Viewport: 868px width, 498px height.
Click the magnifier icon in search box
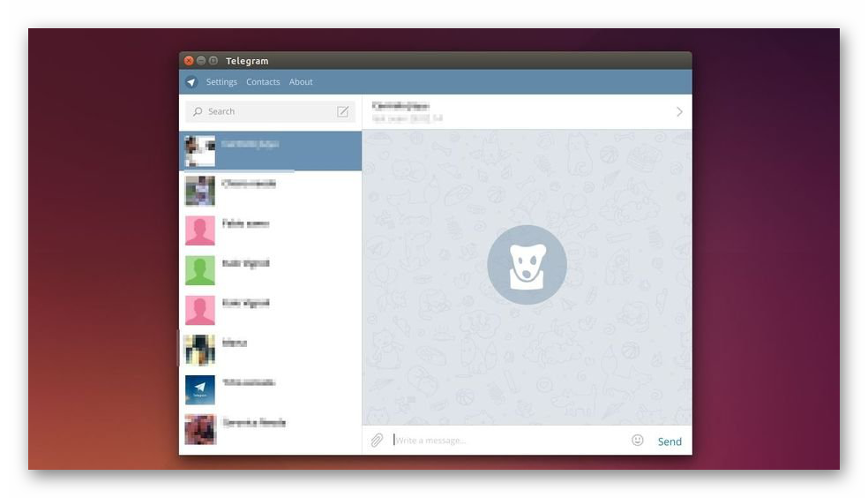[x=198, y=111]
